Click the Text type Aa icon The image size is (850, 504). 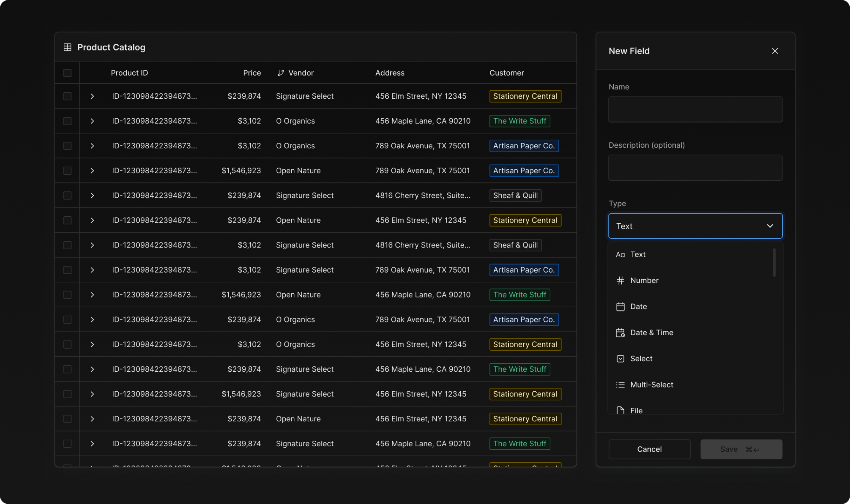620,254
